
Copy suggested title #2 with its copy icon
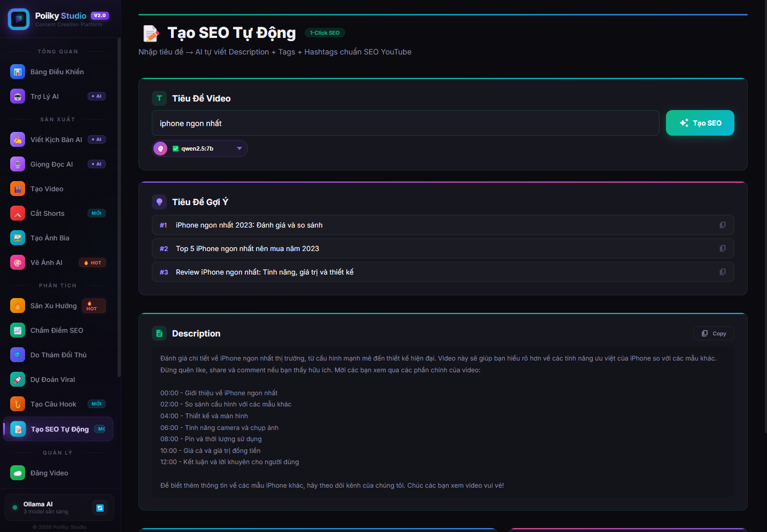click(723, 248)
